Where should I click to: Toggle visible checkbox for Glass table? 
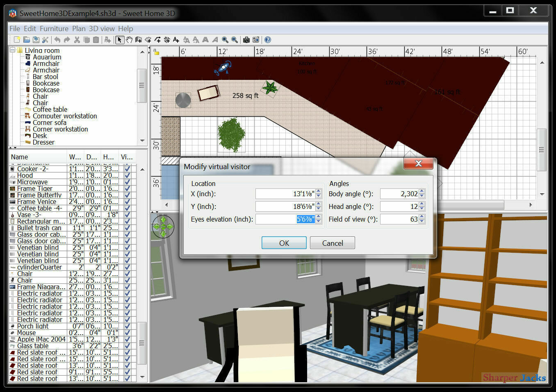click(128, 346)
